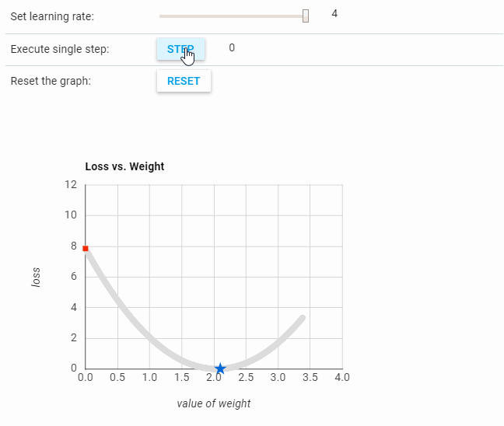Click the 4.0 tick on weight axis
Screen dimensions: 504x426
342,378
